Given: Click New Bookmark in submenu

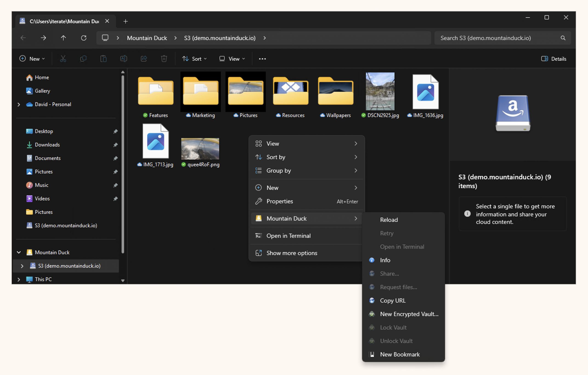Looking at the screenshot, I should (x=403, y=354).
